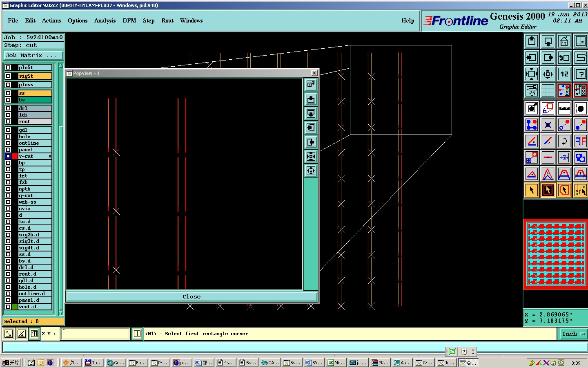Viewport: 588px width, 368px height.
Task: Toggle the grid display icon
Action: (548, 90)
